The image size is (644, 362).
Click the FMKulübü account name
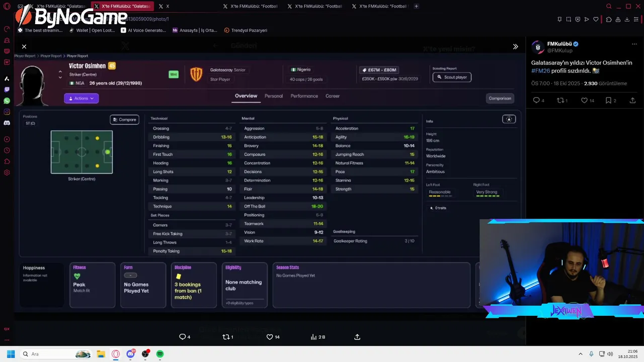pyautogui.click(x=559, y=44)
